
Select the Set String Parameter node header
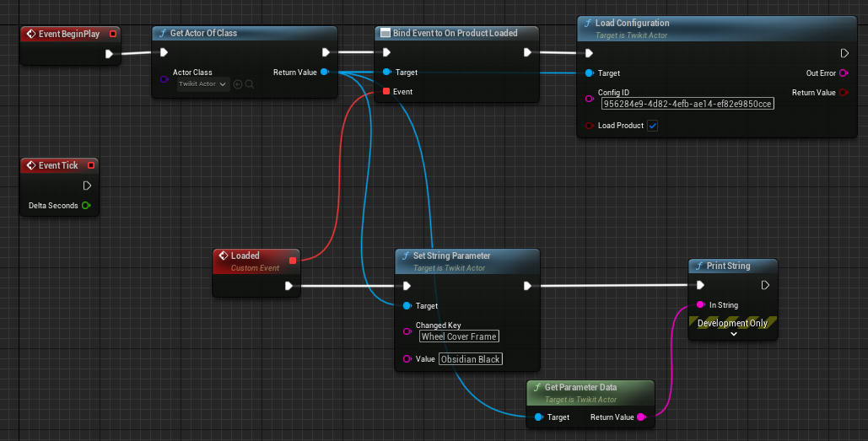pos(451,256)
